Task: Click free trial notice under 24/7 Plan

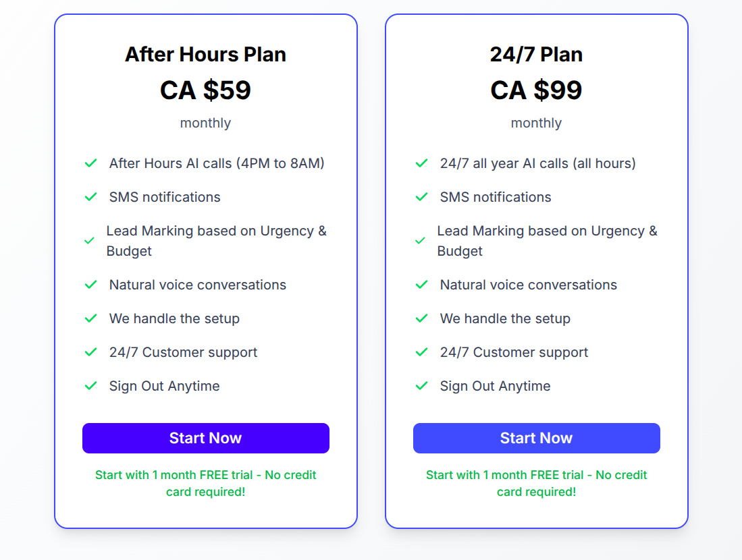Action: click(536, 483)
